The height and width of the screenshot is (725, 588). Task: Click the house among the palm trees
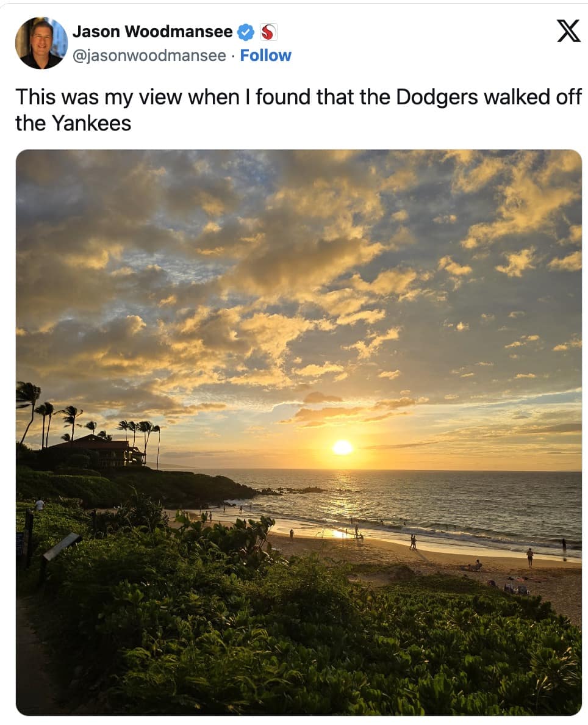(x=98, y=452)
